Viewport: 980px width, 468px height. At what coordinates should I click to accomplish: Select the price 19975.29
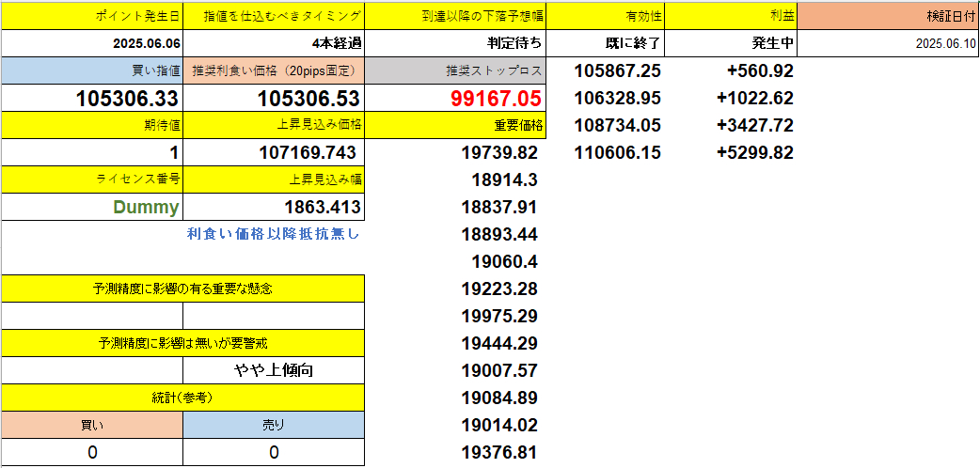tap(499, 316)
